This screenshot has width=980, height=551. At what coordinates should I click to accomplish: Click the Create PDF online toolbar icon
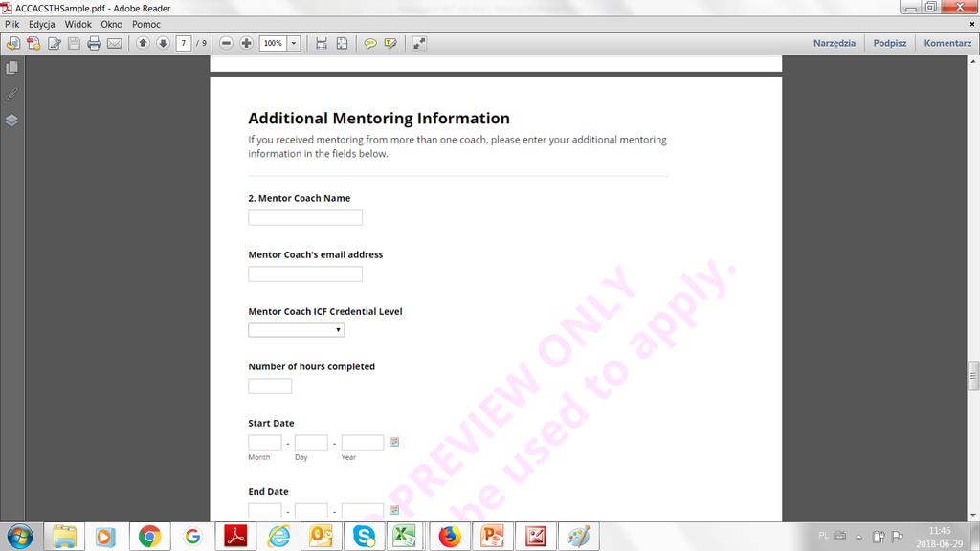click(x=13, y=43)
